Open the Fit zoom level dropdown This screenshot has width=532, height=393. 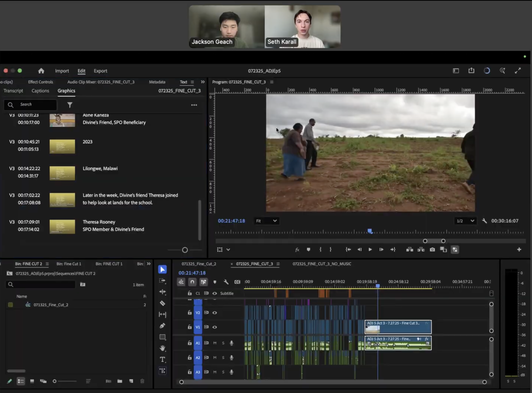[266, 221]
